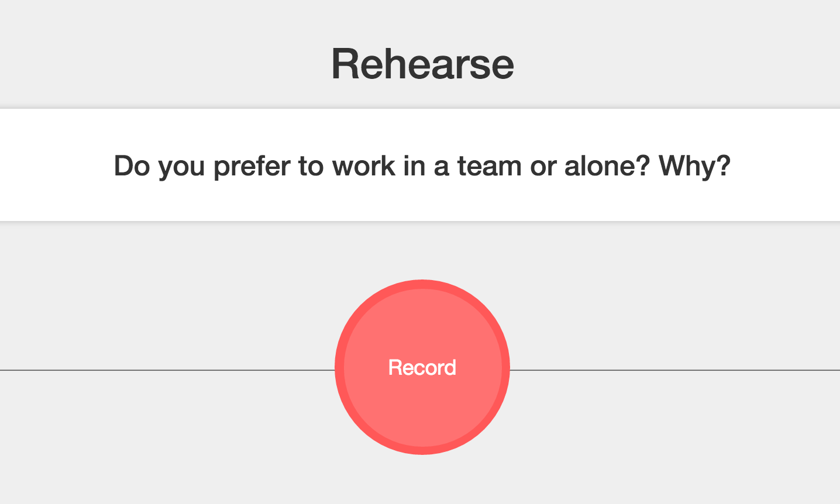Select the Rehearse title text
The width and height of the screenshot is (840, 504).
422,64
